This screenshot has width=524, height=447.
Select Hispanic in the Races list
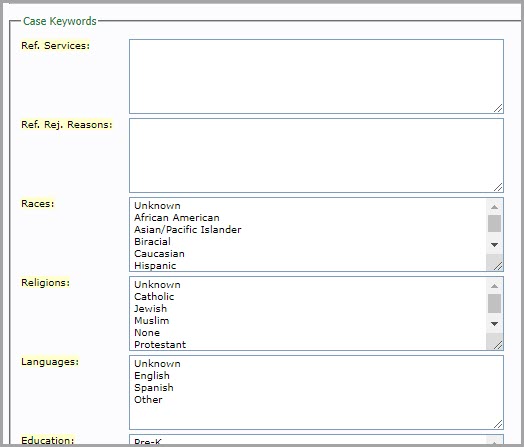click(155, 266)
